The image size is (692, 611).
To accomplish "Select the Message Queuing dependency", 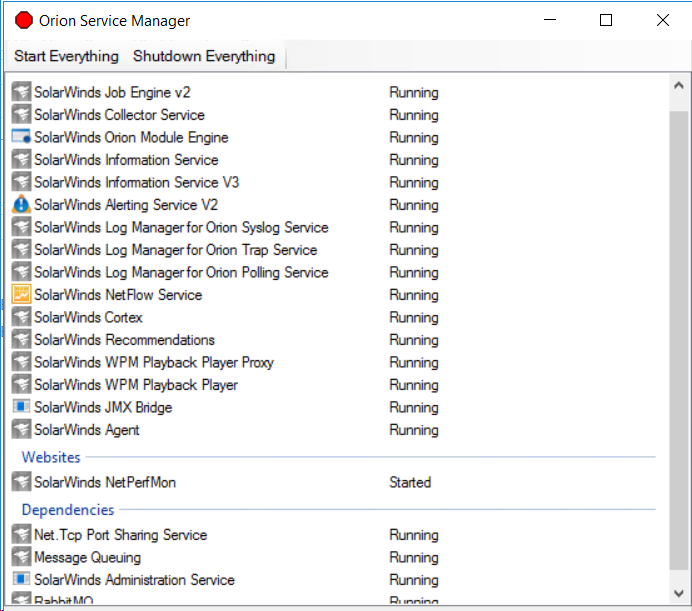I will (x=87, y=557).
